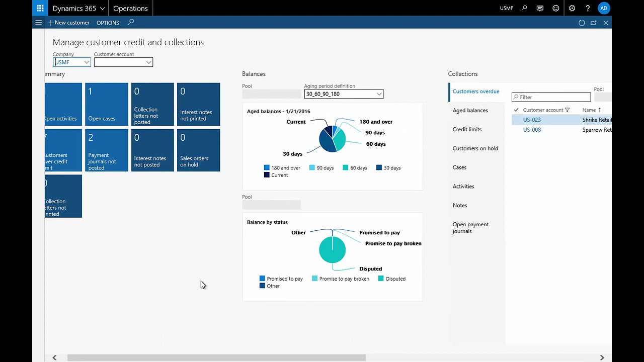Refresh the page with the refresh icon

pos(582,23)
